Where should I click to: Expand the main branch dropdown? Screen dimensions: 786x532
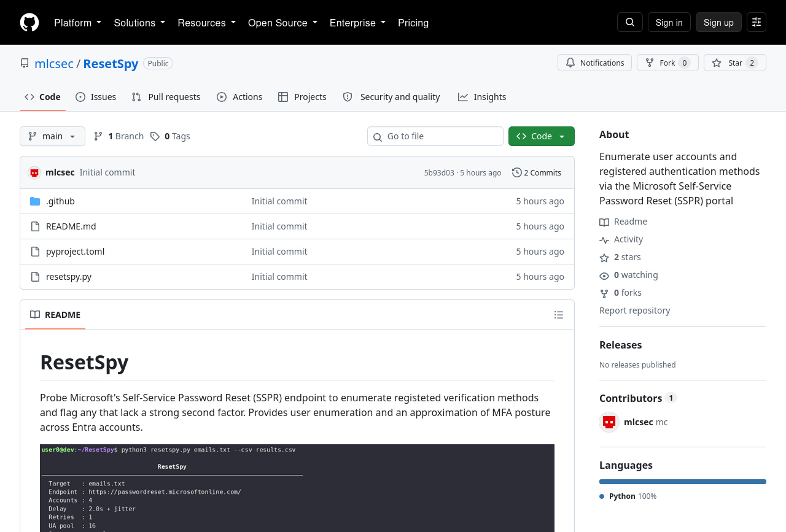point(52,136)
